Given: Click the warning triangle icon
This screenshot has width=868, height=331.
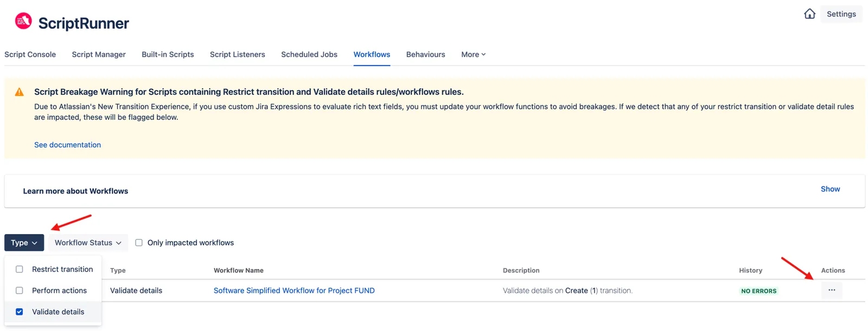Looking at the screenshot, I should tap(20, 92).
